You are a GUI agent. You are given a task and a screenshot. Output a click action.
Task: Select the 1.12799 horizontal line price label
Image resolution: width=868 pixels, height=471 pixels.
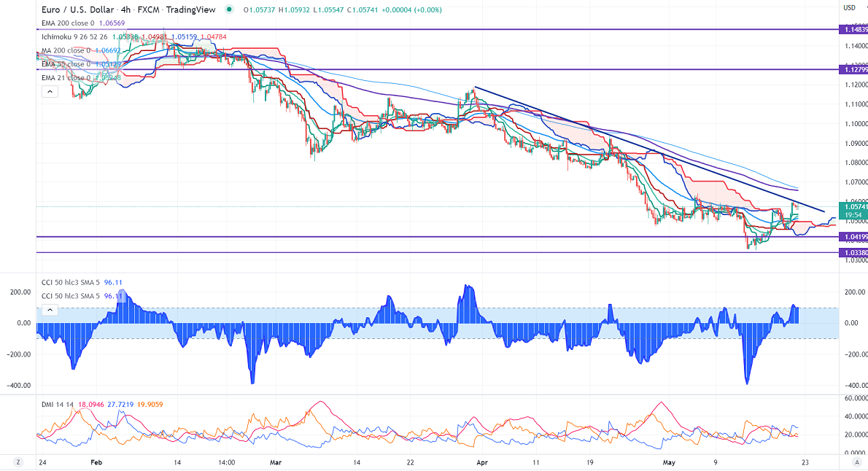click(853, 70)
